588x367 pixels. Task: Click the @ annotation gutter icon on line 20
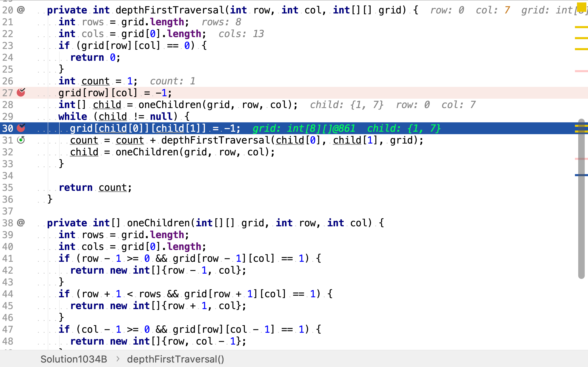tap(21, 10)
